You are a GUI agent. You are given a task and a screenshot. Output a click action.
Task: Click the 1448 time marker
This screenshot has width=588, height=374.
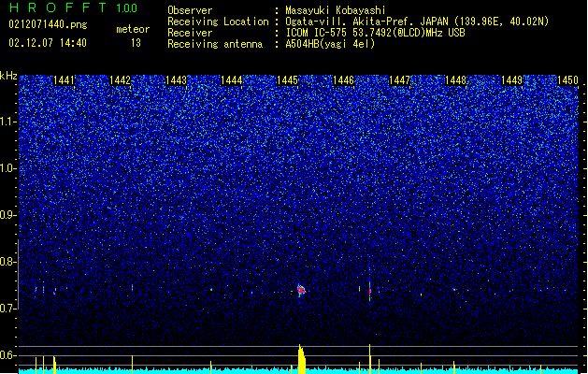455,80
